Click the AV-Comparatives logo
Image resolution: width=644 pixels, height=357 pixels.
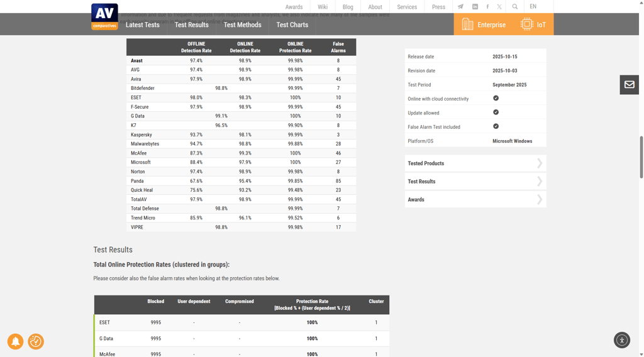pyautogui.click(x=104, y=16)
